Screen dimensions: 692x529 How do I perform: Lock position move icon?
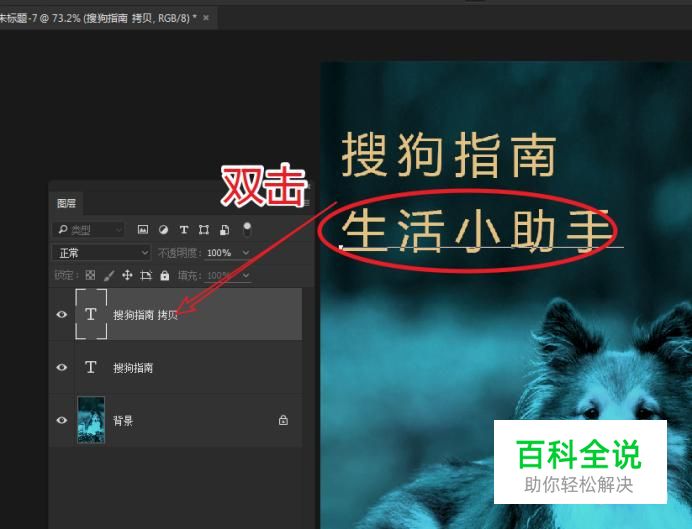click(127, 275)
